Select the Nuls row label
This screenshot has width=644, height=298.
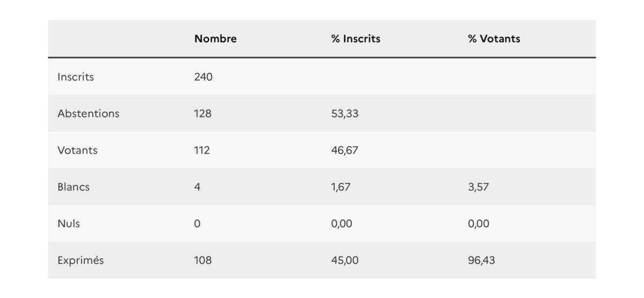pos(69,223)
